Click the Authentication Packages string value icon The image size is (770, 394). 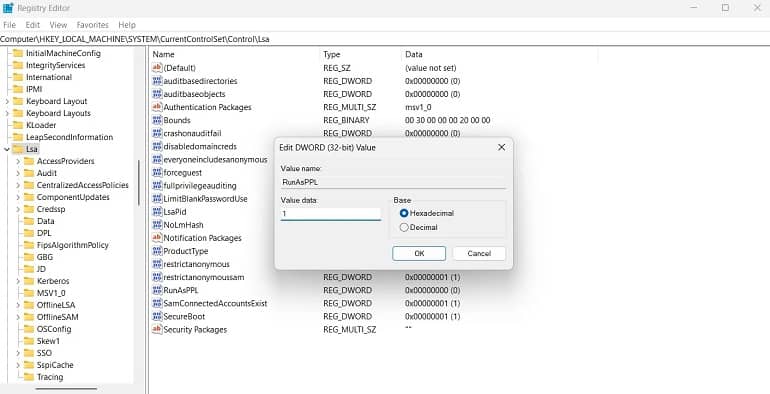pyautogui.click(x=157, y=107)
